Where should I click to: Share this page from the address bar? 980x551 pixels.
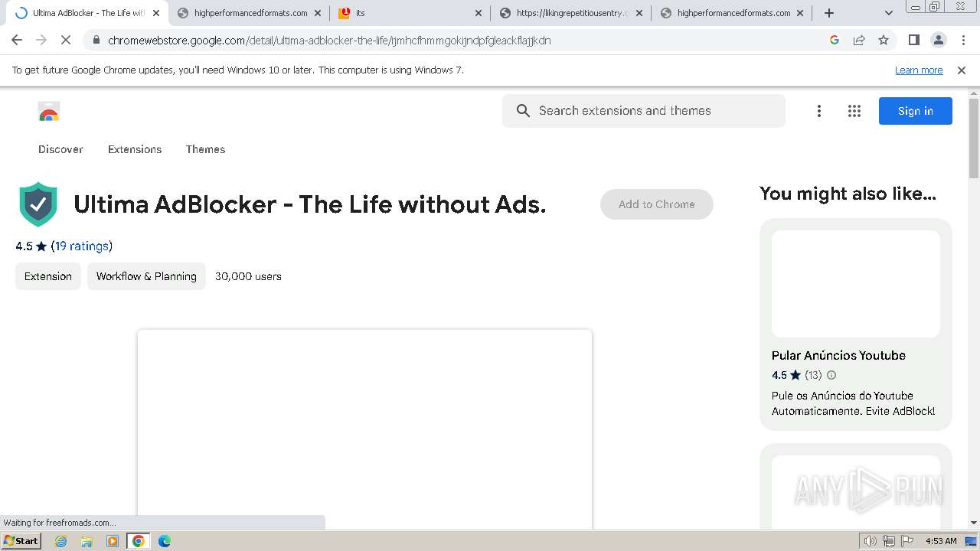[859, 40]
